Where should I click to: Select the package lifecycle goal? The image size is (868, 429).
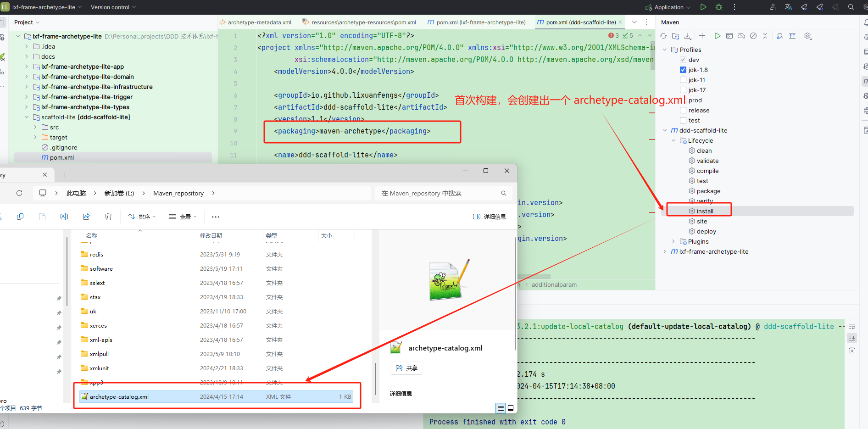click(x=708, y=191)
